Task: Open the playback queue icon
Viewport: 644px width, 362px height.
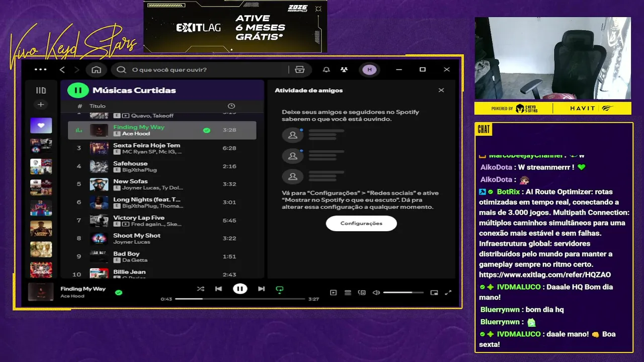Action: pyautogui.click(x=348, y=293)
